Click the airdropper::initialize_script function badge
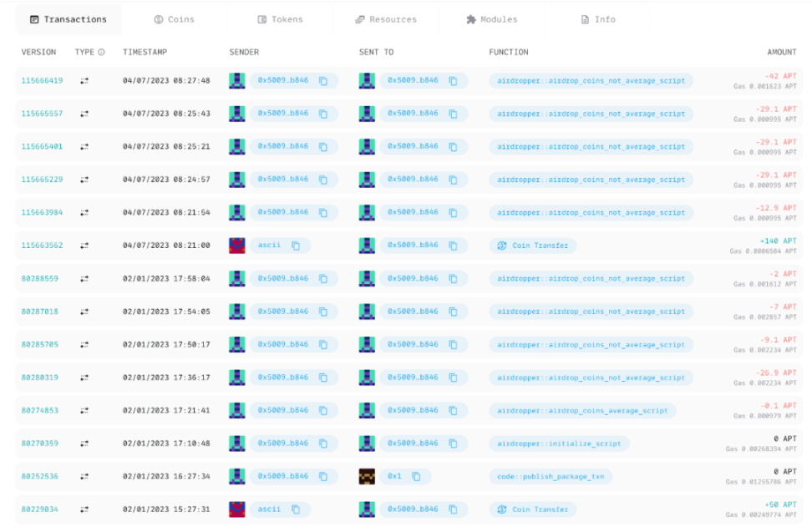The height and width of the screenshot is (532, 812). tap(559, 443)
